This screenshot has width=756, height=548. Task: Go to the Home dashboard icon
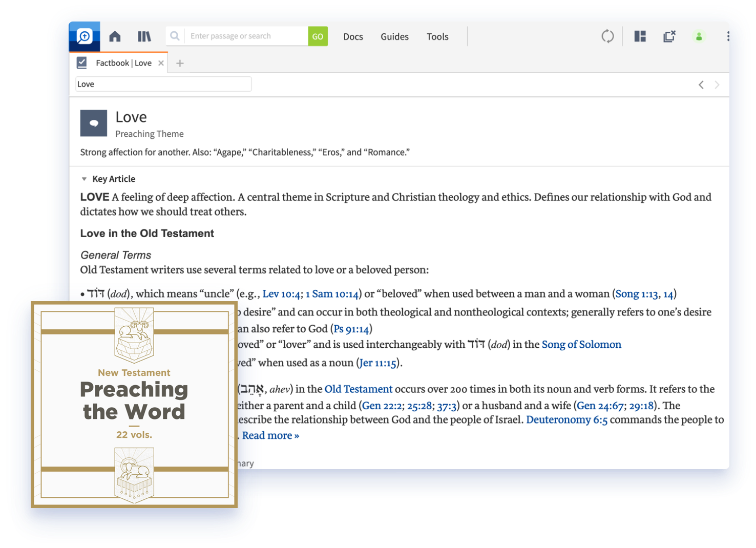pyautogui.click(x=115, y=36)
